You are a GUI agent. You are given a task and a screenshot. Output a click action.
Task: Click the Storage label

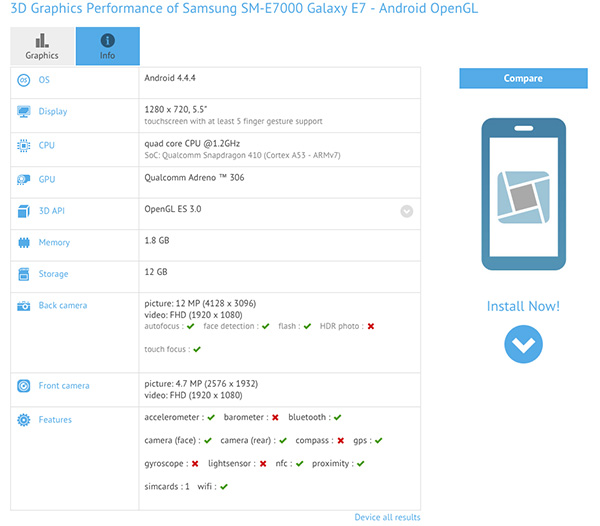coord(53,274)
